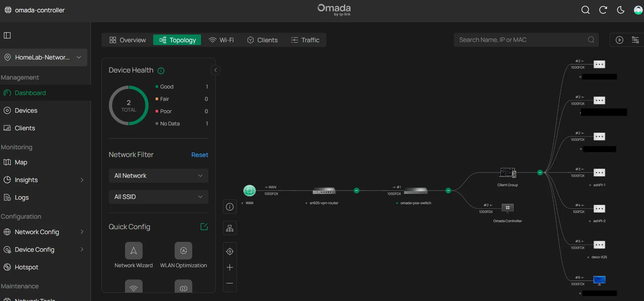The width and height of the screenshot is (644, 301).
Task: Open the topology settings sliders icon
Action: (636, 40)
